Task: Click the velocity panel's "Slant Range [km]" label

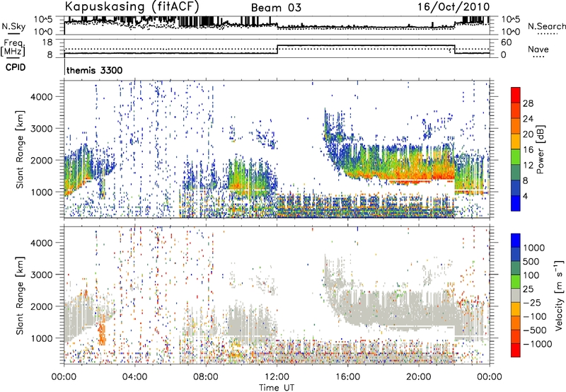Action: (20, 295)
